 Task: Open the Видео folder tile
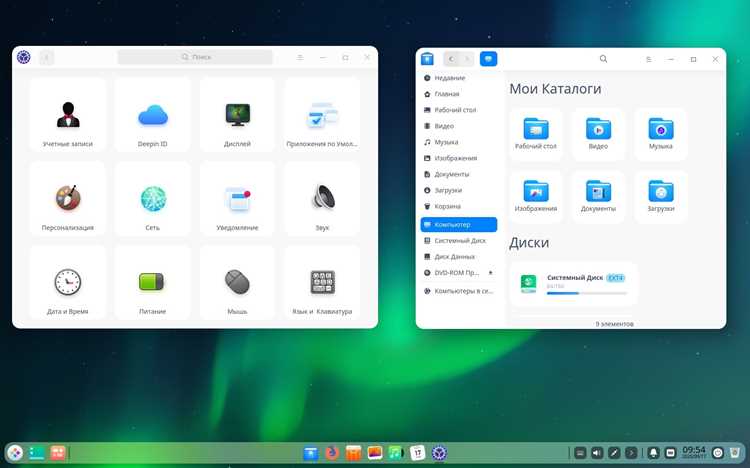(x=598, y=134)
